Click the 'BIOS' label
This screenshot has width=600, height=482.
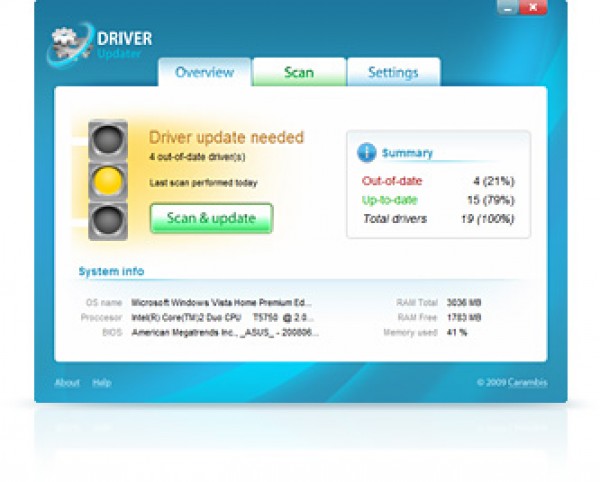click(x=112, y=332)
